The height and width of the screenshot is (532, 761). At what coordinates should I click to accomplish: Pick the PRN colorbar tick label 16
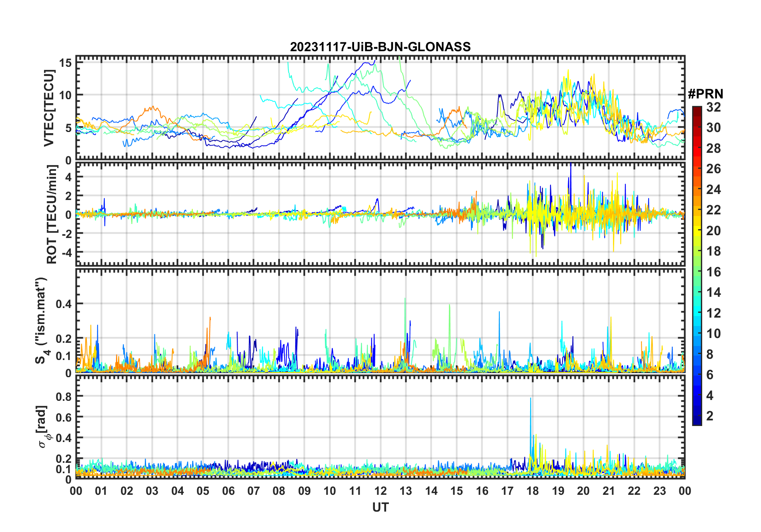pyautogui.click(x=713, y=272)
